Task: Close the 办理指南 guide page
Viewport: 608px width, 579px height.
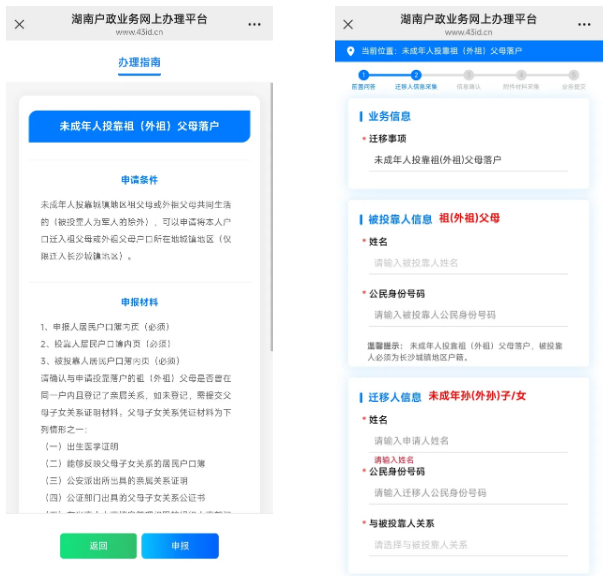Action: coord(20,24)
